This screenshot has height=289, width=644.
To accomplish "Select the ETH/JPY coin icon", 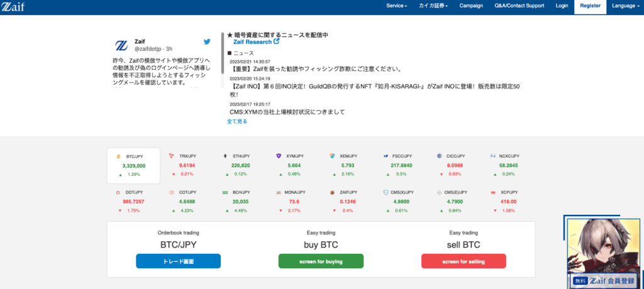I will coord(225,156).
